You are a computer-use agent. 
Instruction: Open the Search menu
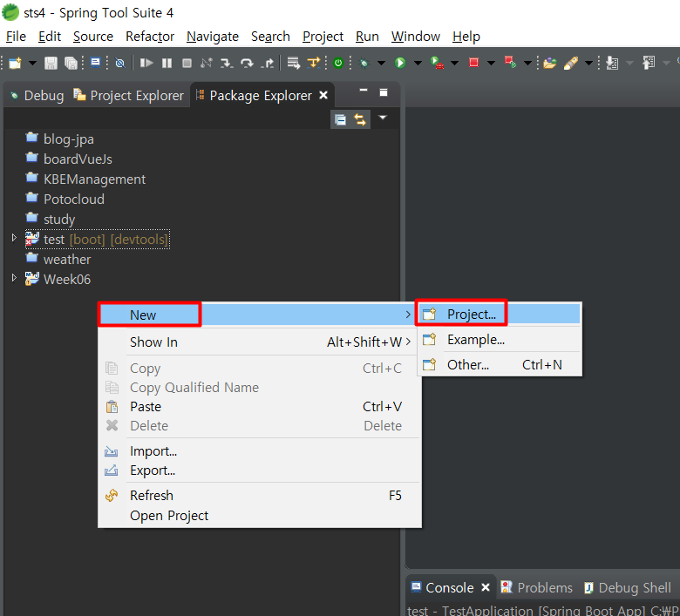tap(270, 37)
